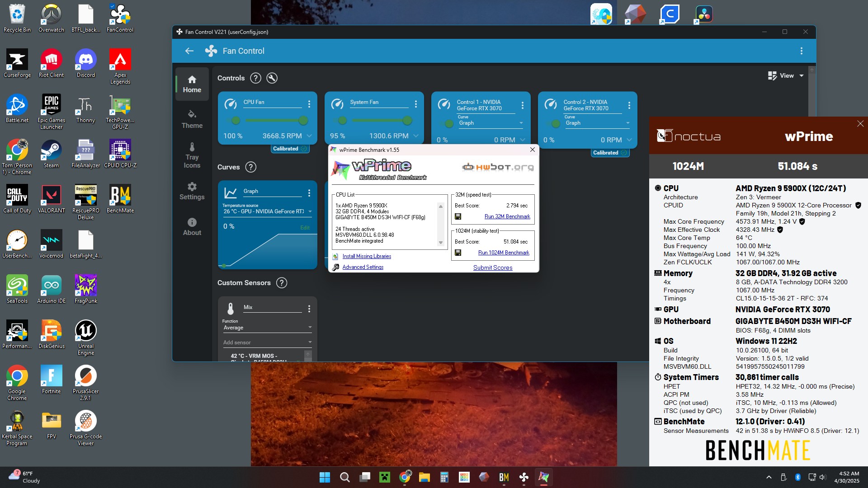Switch to the Theme sidebar tab
Image resolution: width=868 pixels, height=488 pixels.
[192, 120]
